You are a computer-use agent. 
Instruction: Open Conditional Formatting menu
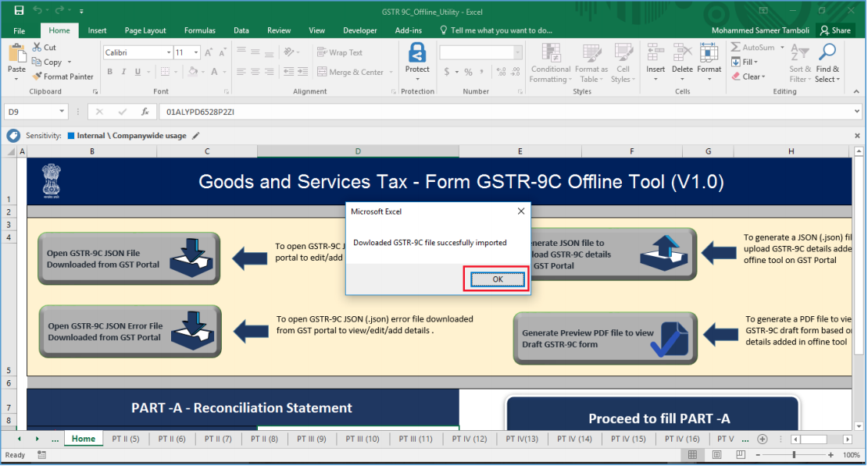[550, 63]
